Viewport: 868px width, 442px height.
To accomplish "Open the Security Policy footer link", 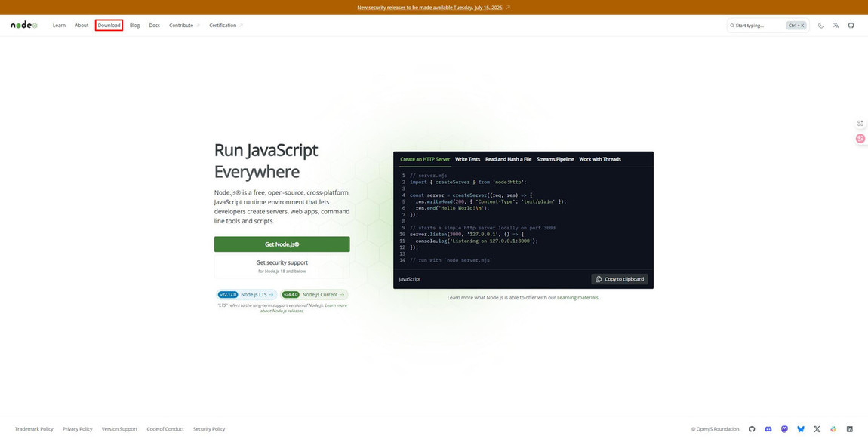I will [209, 429].
